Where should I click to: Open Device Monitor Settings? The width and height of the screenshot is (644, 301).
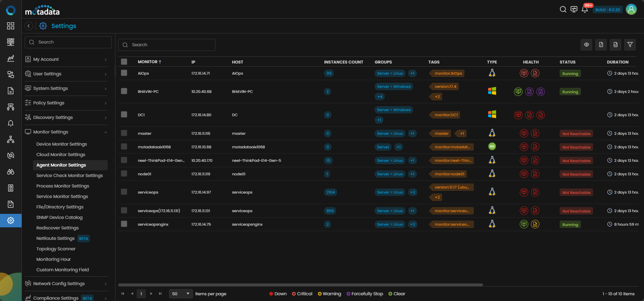pos(62,144)
